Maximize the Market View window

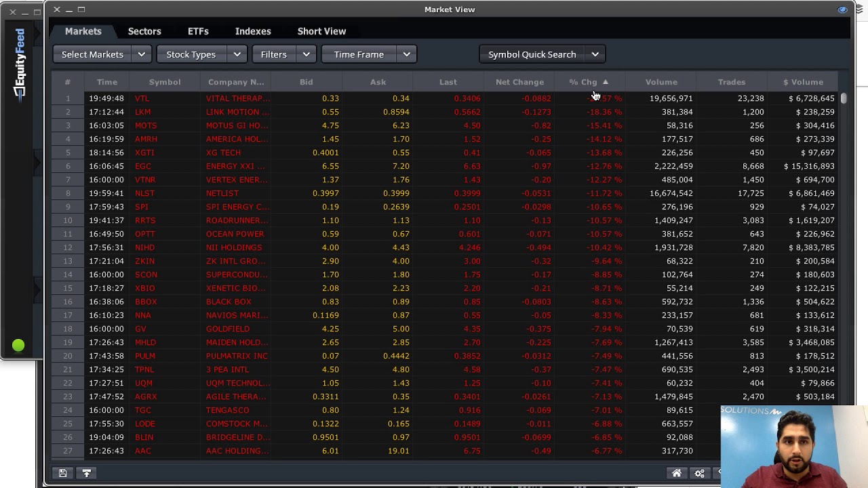81,9
